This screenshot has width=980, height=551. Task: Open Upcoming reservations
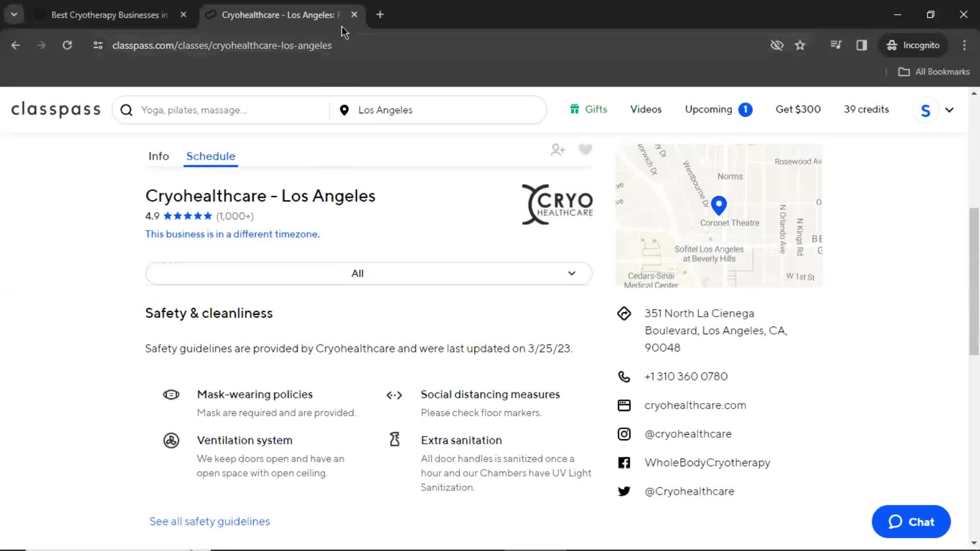pos(719,109)
